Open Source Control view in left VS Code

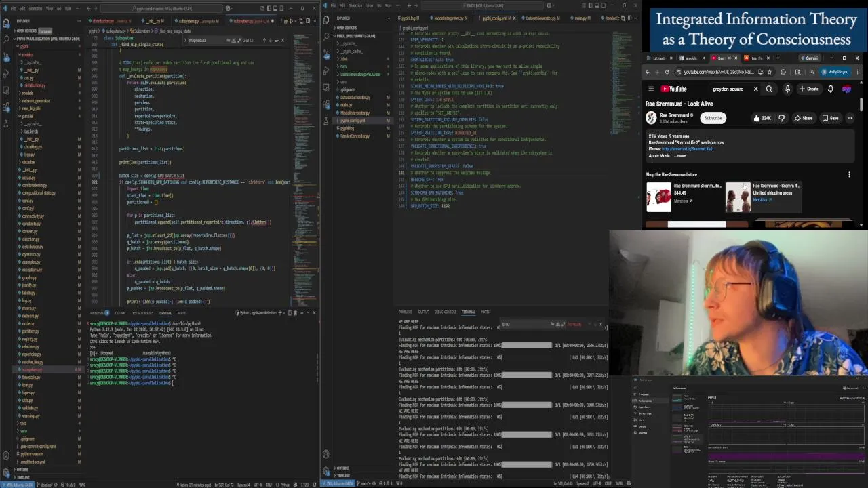click(x=6, y=58)
